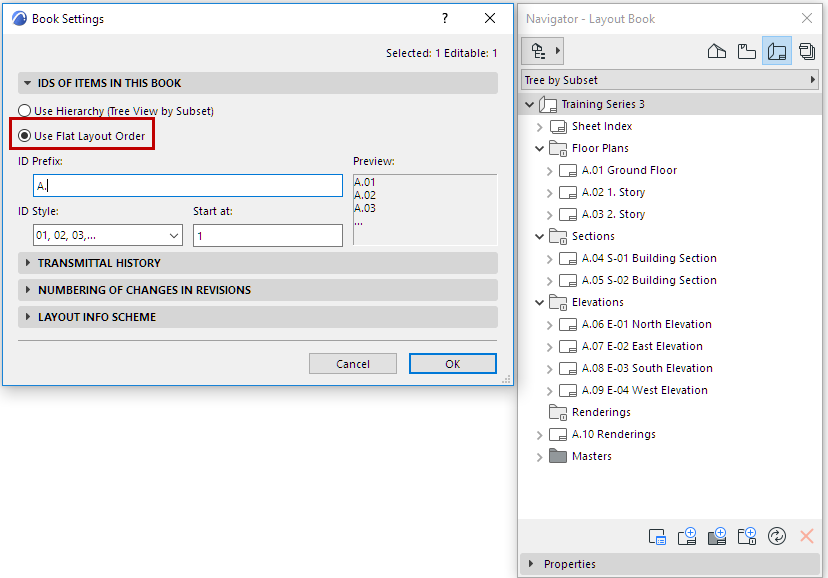828x578 pixels.
Task: Open the Project Chooser tree icon
Action: [538, 51]
